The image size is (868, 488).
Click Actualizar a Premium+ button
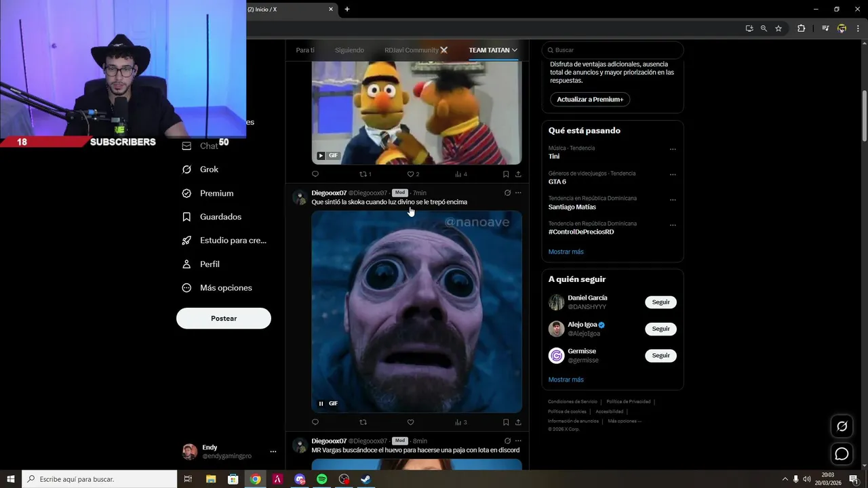[x=590, y=100]
